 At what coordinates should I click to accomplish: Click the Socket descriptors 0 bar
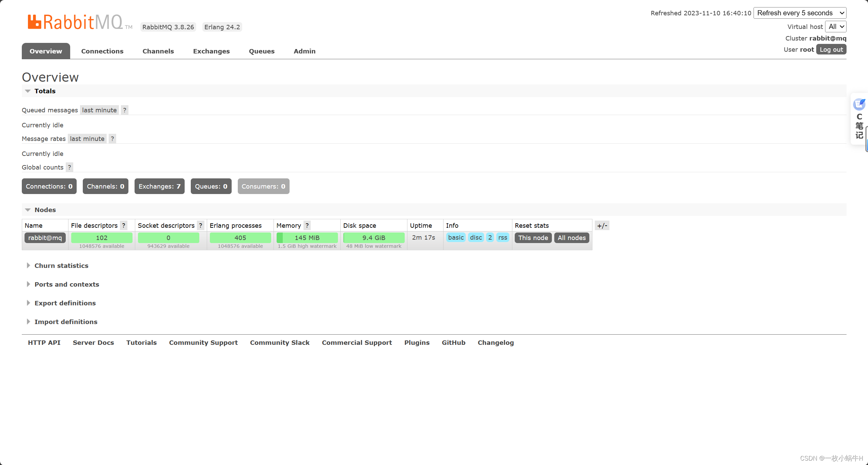168,238
